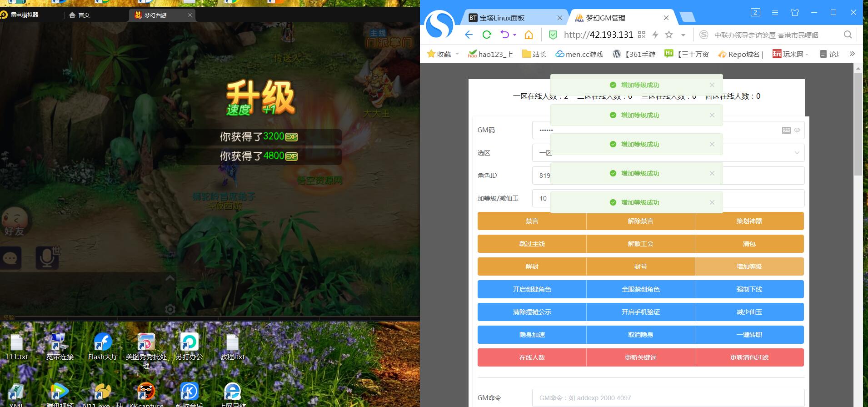Screen dimensions: 868x407
Task: Open the in-game chat bubble icon
Action: (x=10, y=259)
